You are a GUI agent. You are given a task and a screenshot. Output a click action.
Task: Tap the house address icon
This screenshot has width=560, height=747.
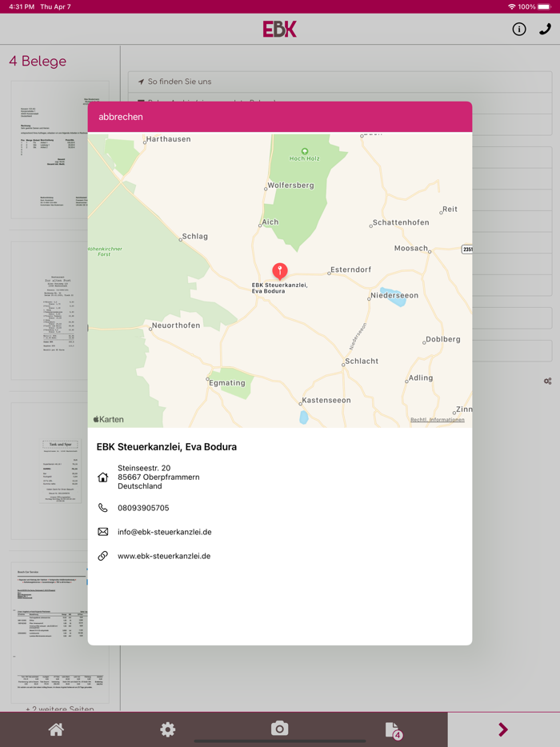pos(103,477)
